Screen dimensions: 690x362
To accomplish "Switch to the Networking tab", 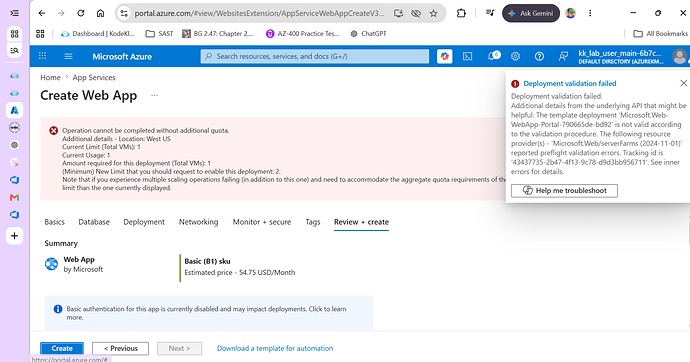I will click(198, 222).
